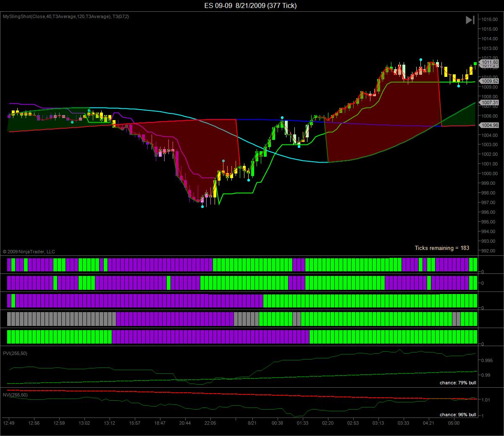Click the 1008.00 price axis label
504x436 pixels.
[490, 97]
